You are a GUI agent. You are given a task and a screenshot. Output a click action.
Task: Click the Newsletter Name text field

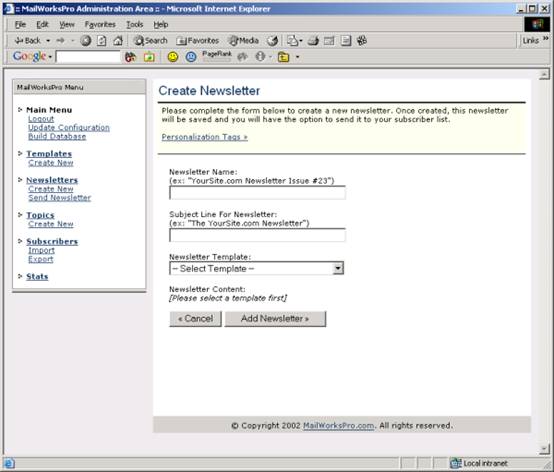pyautogui.click(x=258, y=193)
